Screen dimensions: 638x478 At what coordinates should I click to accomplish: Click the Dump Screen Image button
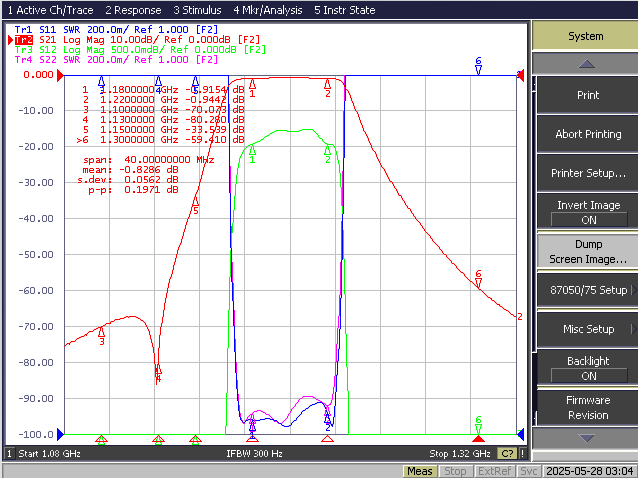coord(588,251)
